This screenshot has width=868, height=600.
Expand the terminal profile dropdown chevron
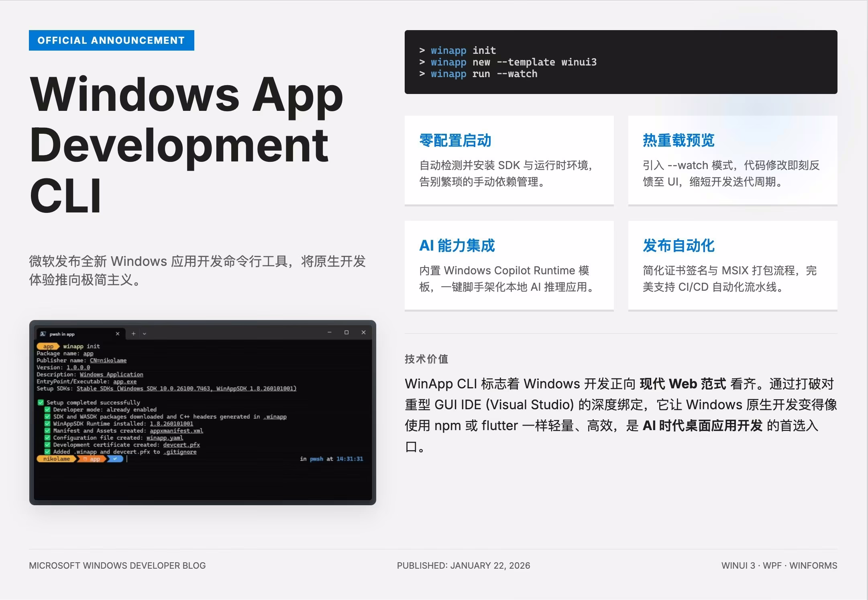[145, 334]
